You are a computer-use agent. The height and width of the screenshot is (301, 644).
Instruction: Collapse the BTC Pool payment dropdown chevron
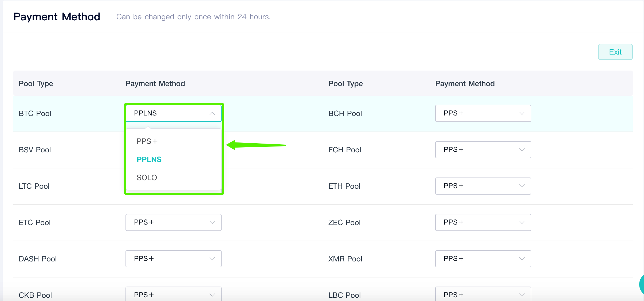pos(212,114)
